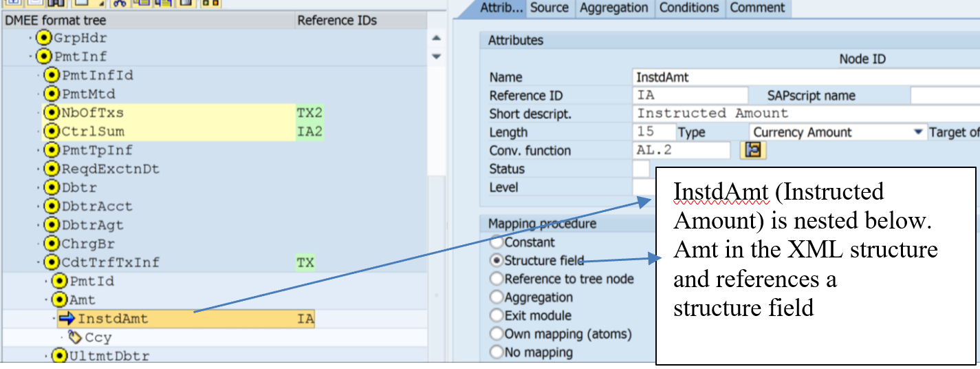Open the Comment tab
The width and height of the screenshot is (980, 369).
coord(758,8)
